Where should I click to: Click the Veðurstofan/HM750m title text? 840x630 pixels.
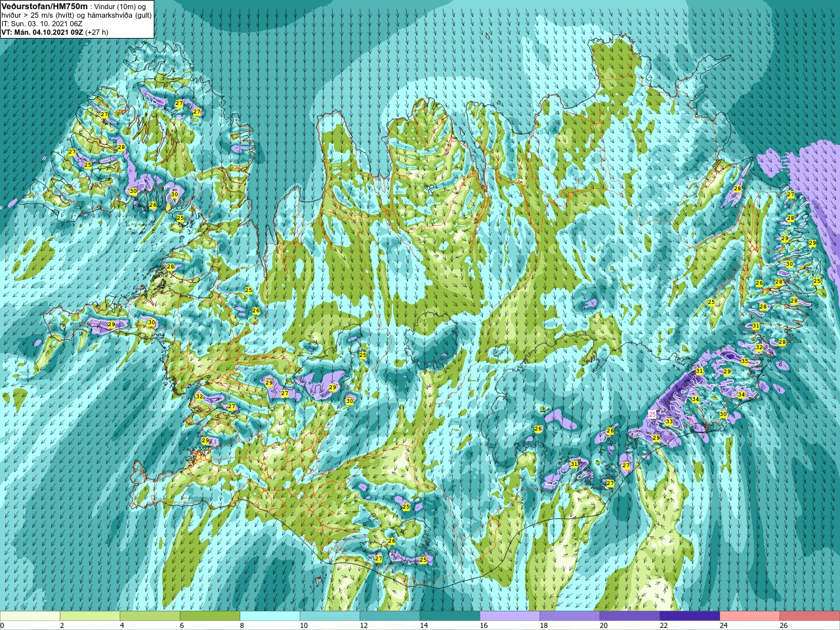pyautogui.click(x=44, y=6)
